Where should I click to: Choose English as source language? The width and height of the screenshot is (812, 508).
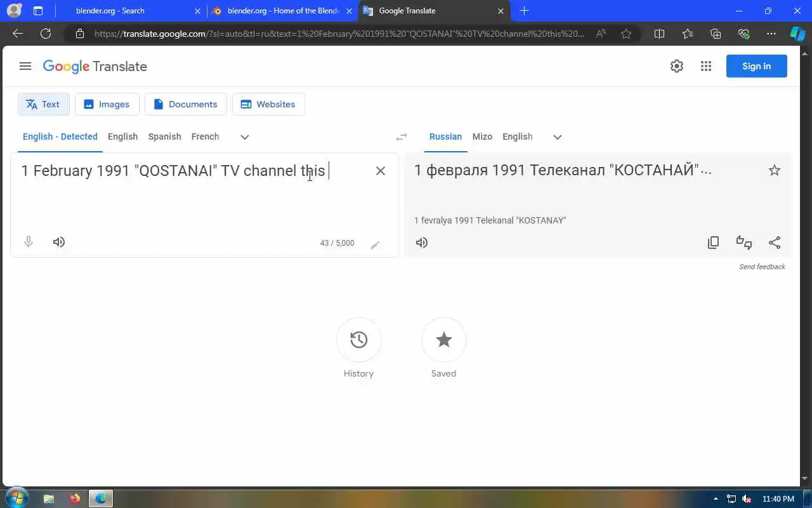pos(122,137)
